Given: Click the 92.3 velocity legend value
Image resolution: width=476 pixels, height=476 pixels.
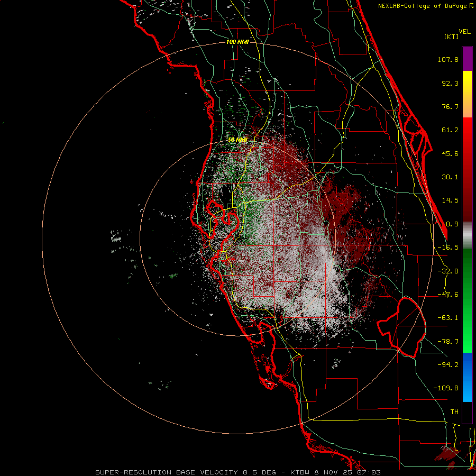Looking at the screenshot, I should point(450,83).
